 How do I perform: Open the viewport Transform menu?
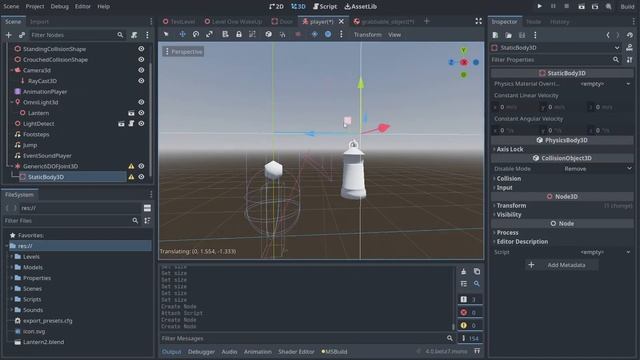[367, 35]
